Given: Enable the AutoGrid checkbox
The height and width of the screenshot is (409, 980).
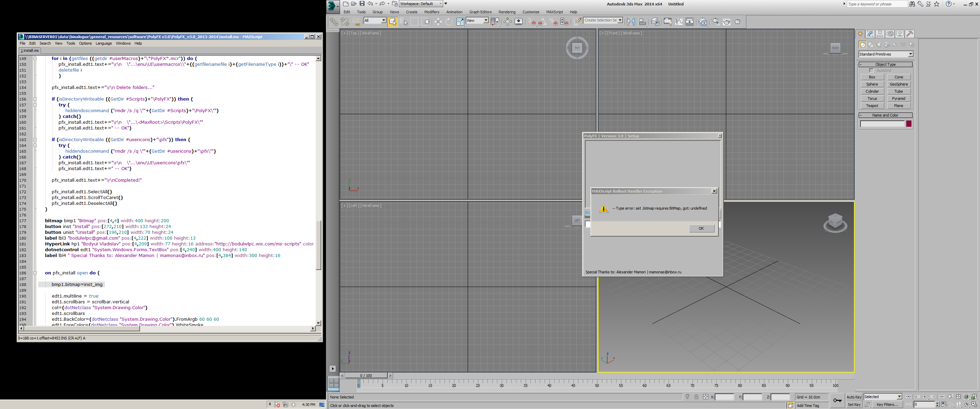Looking at the screenshot, I should pyautogui.click(x=872, y=70).
